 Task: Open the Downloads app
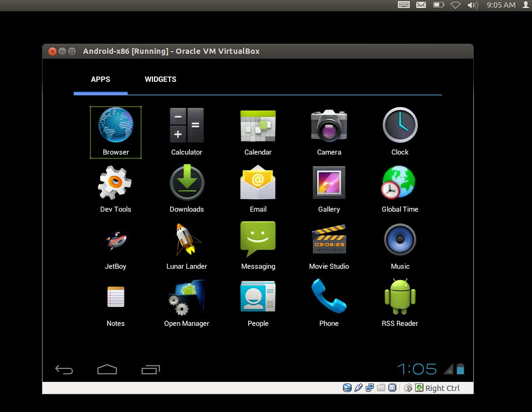point(187,190)
